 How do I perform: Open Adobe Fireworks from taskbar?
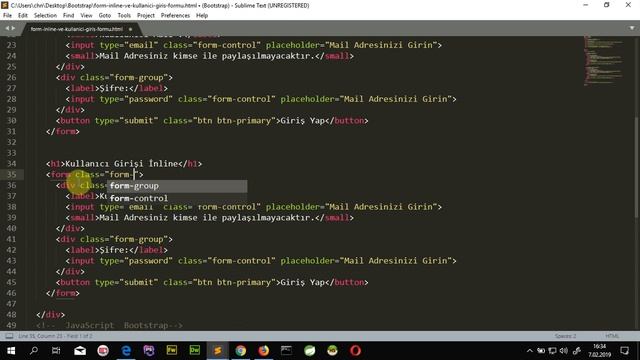tap(172, 351)
